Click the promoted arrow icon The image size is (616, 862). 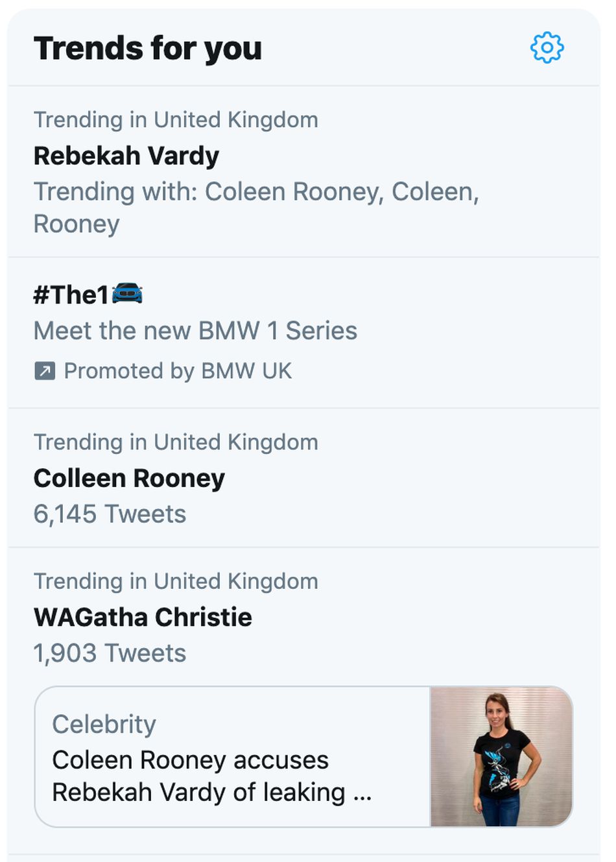[x=45, y=371]
